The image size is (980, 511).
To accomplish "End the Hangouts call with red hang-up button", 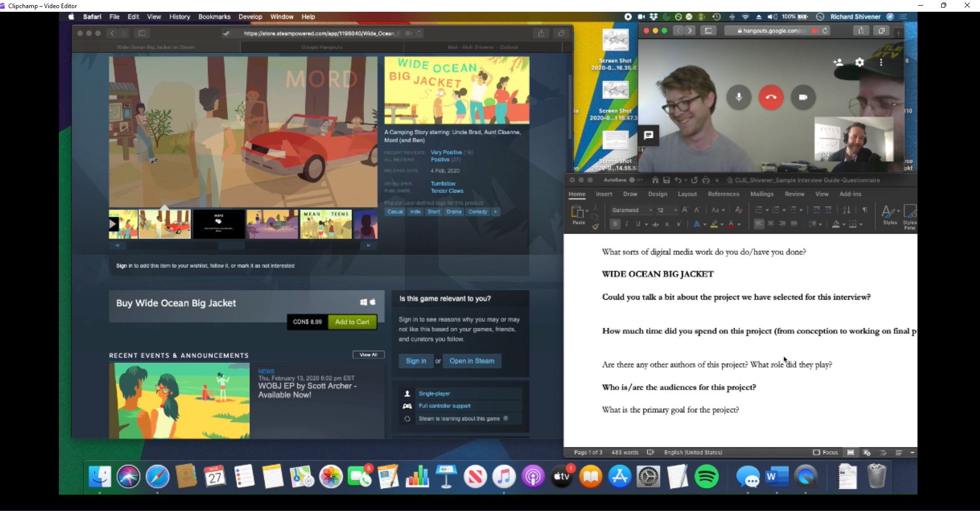I will coord(771,97).
